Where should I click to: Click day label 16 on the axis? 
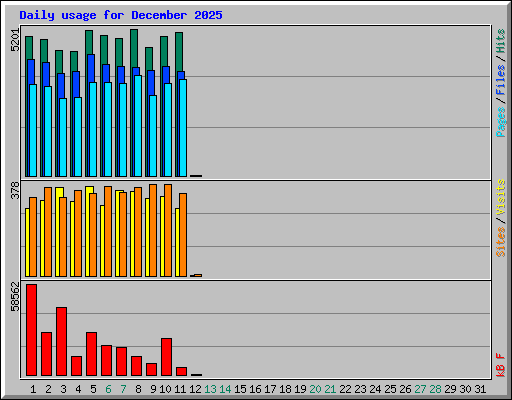point(255,389)
